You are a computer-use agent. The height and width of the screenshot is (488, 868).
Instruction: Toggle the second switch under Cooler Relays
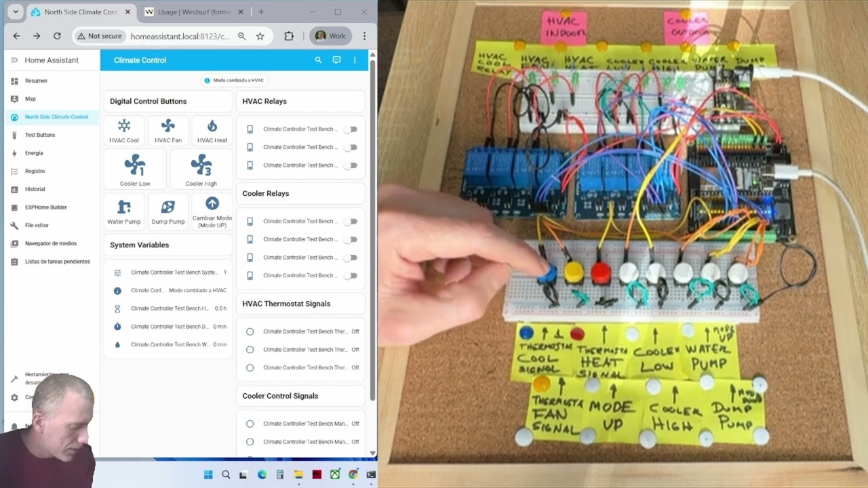pyautogui.click(x=351, y=239)
